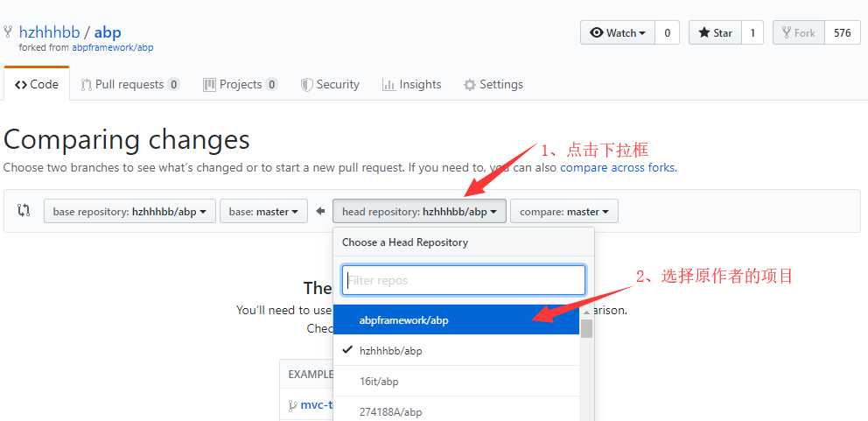Follow the compare across forks link
Screen dimensions: 868x421
618,167
